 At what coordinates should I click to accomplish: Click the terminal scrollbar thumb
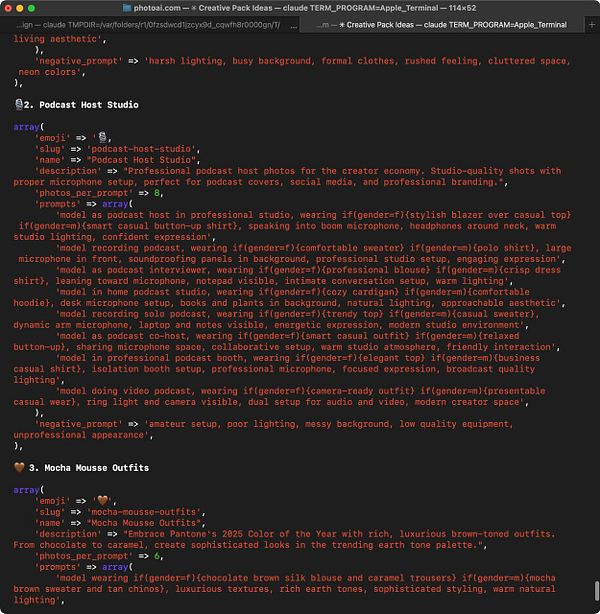[596, 591]
